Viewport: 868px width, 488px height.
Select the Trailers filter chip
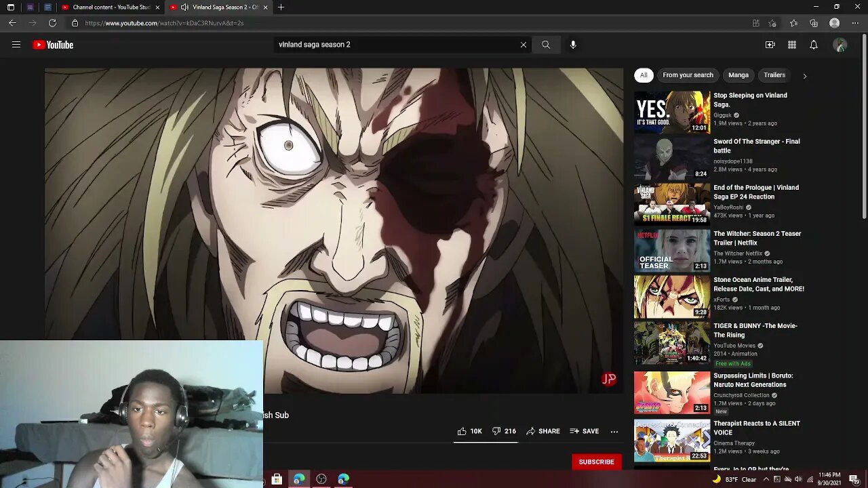774,75
